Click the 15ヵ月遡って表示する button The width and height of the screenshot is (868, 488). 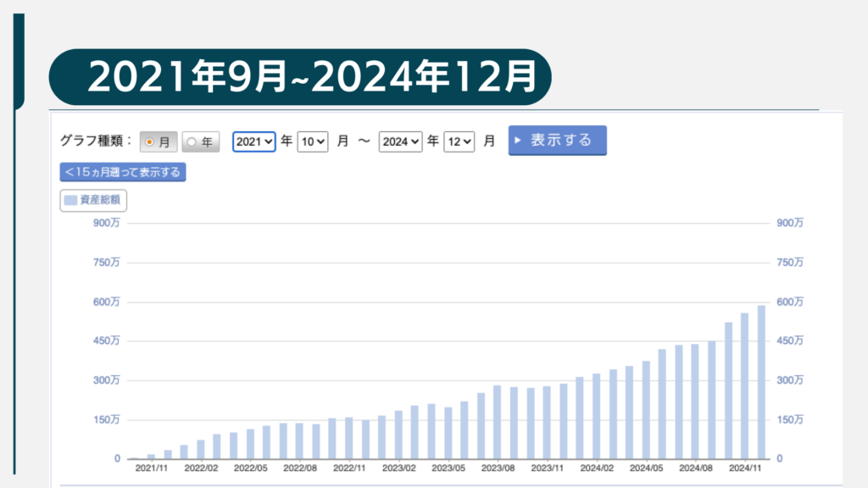pos(123,172)
